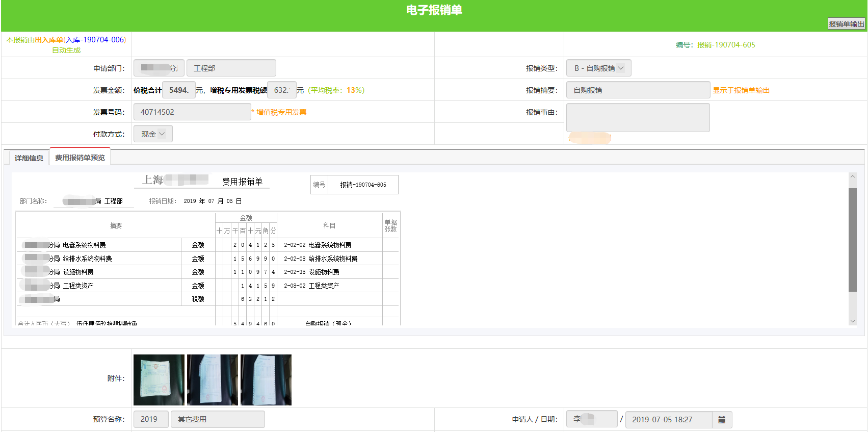
Task: Select the 费用报销单预览 tab
Action: (80, 158)
